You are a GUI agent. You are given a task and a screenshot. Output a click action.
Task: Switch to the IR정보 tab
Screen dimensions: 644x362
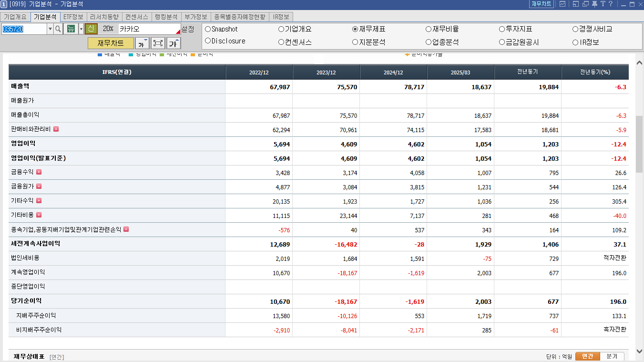(281, 17)
